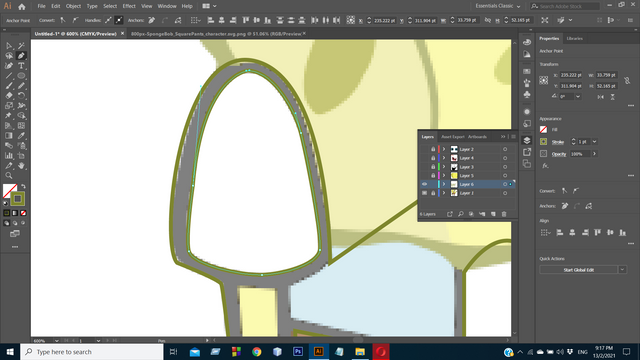Expand Layer 1 contents arrow
Image resolution: width=640 pixels, height=360 pixels.
click(444, 193)
